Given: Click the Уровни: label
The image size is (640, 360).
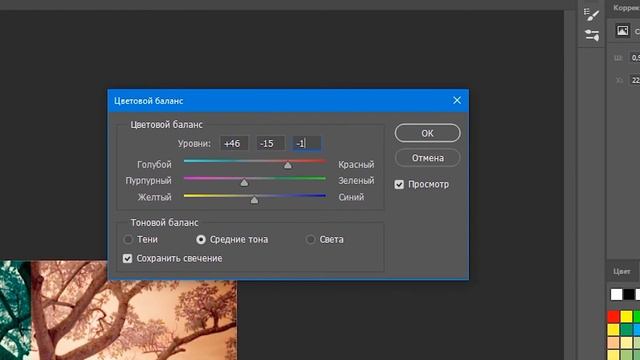Looking at the screenshot, I should (194, 144).
